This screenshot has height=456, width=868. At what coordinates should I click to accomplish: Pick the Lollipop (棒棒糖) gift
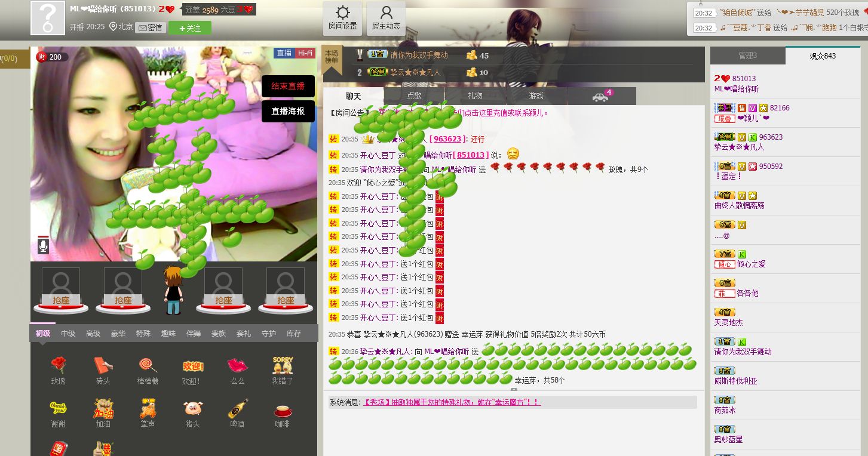(x=148, y=365)
